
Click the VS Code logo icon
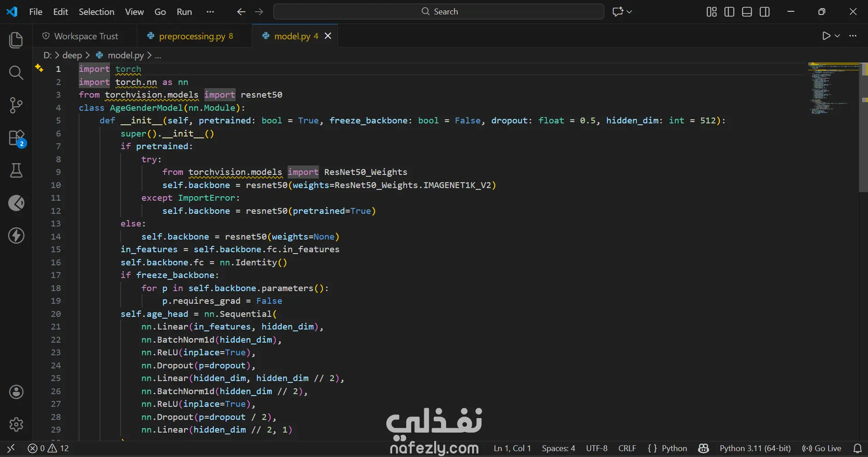[12, 12]
